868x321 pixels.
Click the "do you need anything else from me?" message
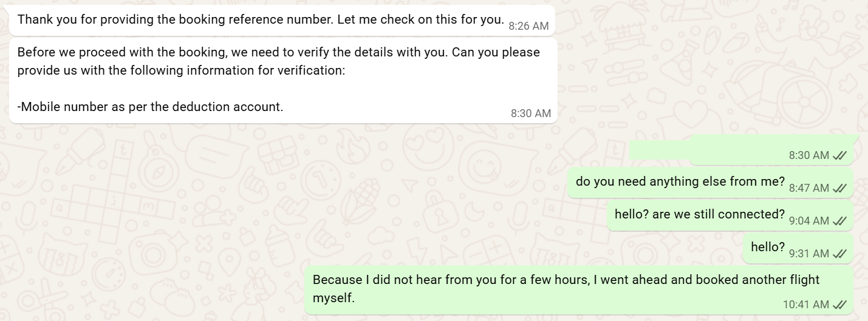(680, 181)
